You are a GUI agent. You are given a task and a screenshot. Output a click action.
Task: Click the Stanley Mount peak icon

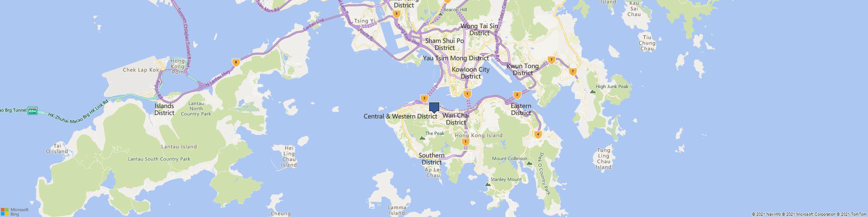(487, 184)
